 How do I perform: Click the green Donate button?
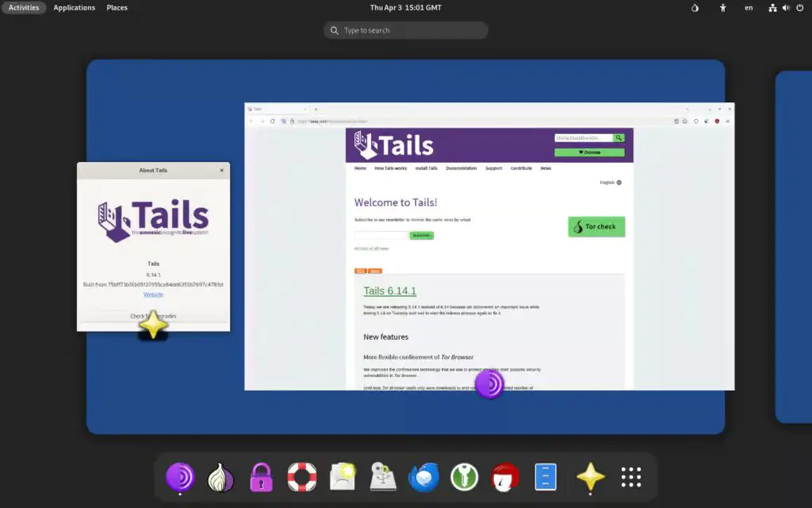589,152
